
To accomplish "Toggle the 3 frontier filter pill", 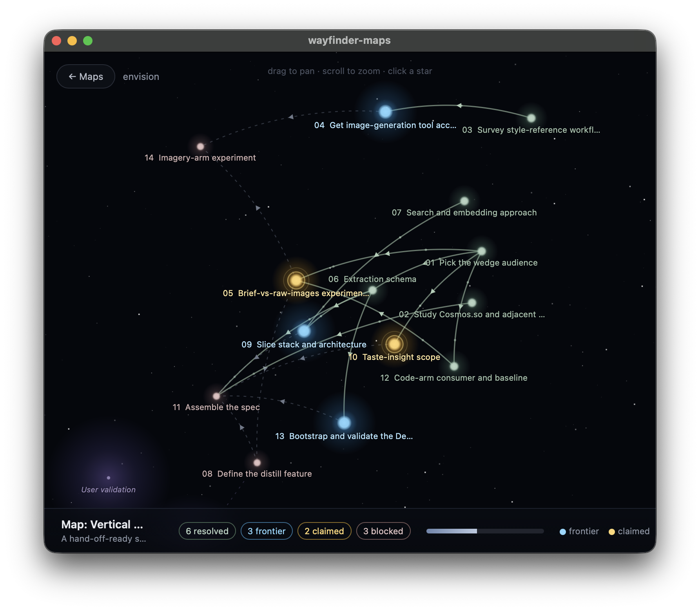I will click(x=267, y=531).
